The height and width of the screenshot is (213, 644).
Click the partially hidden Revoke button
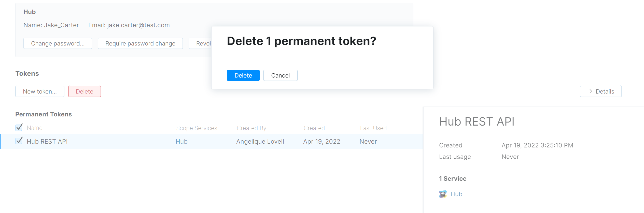coord(201,43)
